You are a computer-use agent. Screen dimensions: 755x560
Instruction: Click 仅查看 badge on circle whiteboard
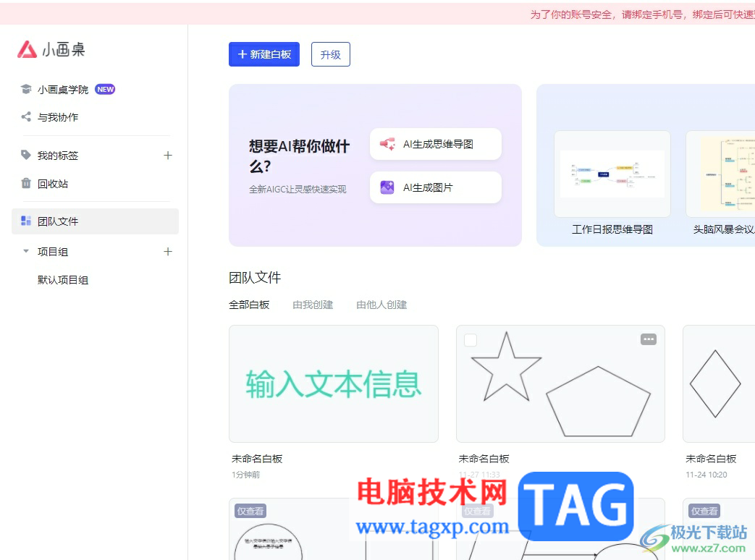(250, 511)
